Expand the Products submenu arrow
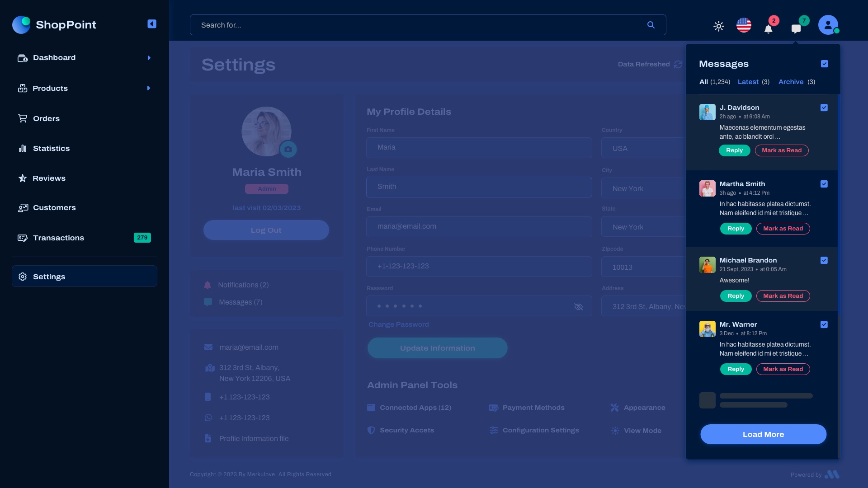Image resolution: width=868 pixels, height=488 pixels. 149,88
